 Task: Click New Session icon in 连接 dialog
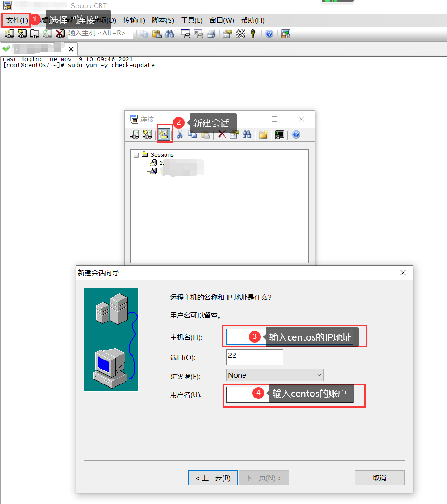[164, 134]
